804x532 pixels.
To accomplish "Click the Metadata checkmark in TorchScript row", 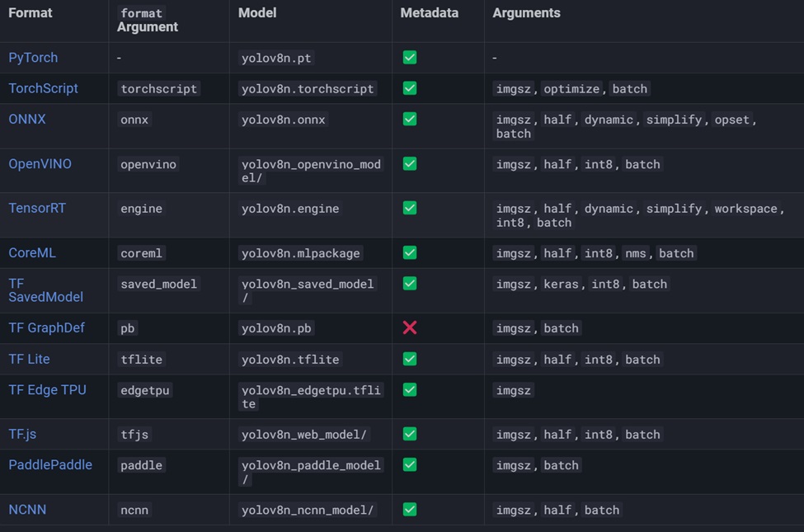I will coord(410,88).
